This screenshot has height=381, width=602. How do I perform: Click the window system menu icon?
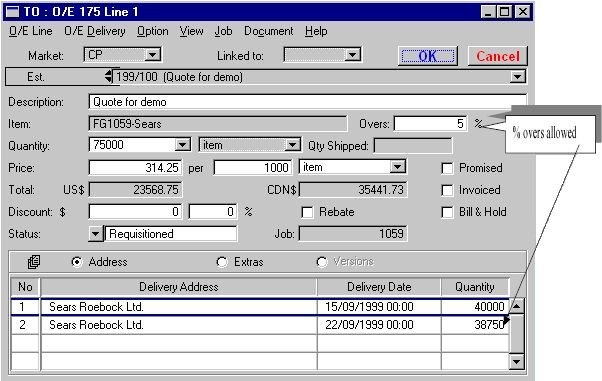(x=13, y=12)
